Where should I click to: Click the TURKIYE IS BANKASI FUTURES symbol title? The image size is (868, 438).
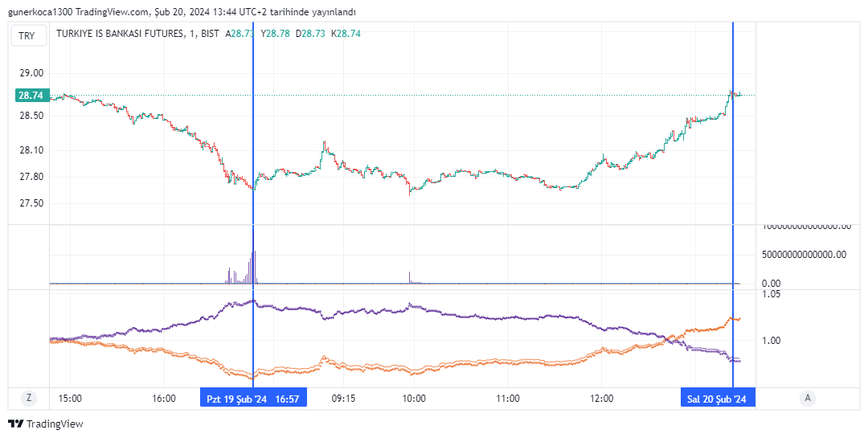pyautogui.click(x=118, y=34)
